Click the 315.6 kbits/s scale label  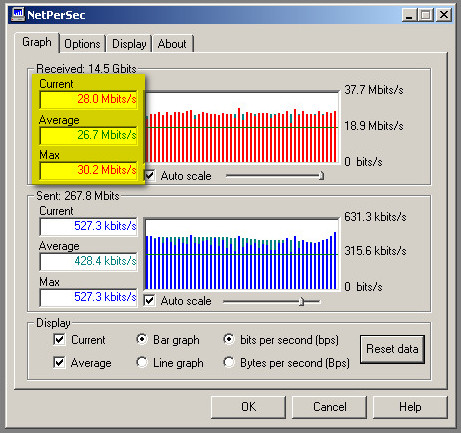click(375, 251)
